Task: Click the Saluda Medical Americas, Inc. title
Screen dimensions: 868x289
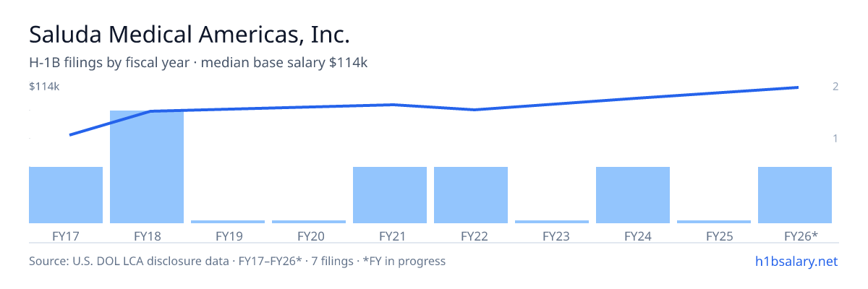Action: tap(190, 35)
